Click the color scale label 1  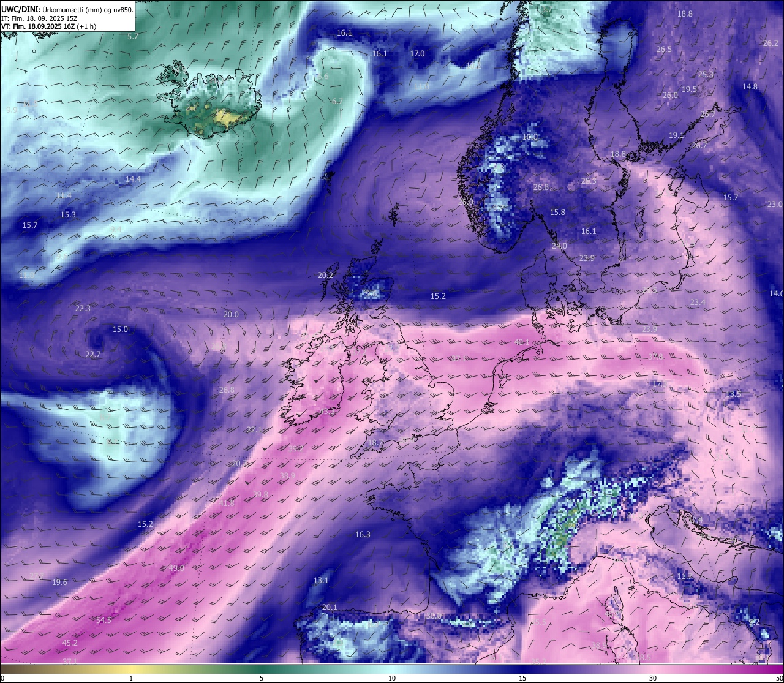tap(131, 678)
